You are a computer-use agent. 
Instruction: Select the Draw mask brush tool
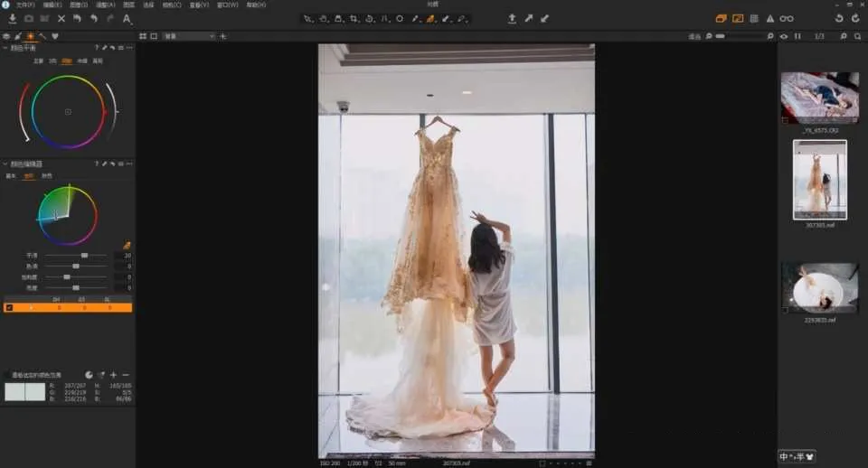click(x=446, y=19)
